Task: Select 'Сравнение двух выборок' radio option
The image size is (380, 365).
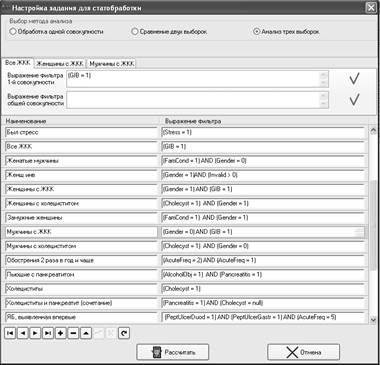Action: point(169,32)
